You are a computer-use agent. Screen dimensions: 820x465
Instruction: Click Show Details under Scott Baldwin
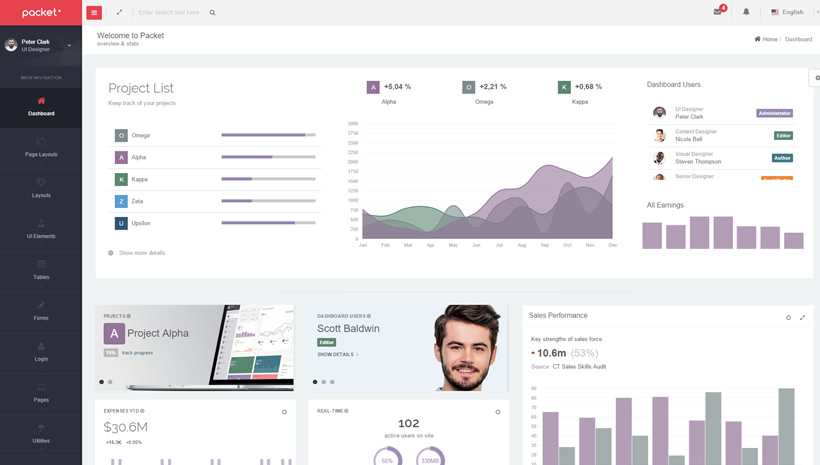[337, 354]
